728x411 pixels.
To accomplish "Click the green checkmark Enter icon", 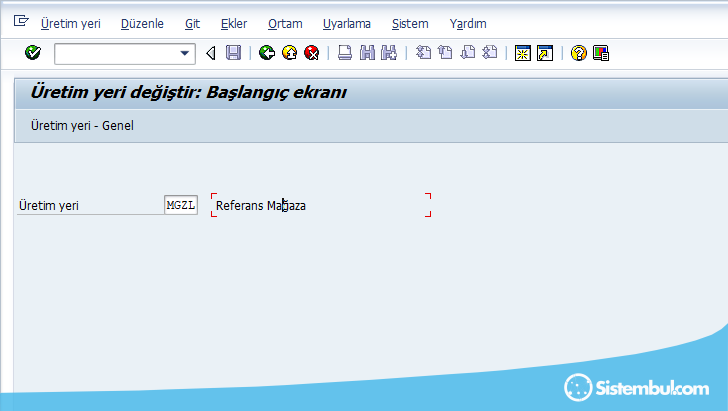I will click(x=33, y=53).
